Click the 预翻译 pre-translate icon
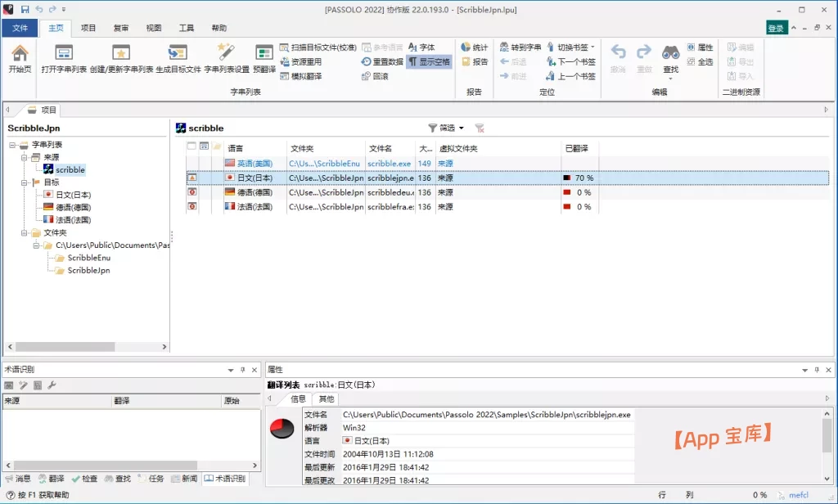Screen dimensions: 838x504 click(x=264, y=55)
